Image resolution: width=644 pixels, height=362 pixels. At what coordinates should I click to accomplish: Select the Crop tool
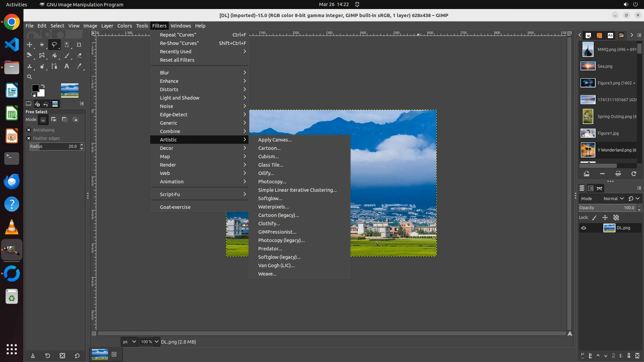79,45
